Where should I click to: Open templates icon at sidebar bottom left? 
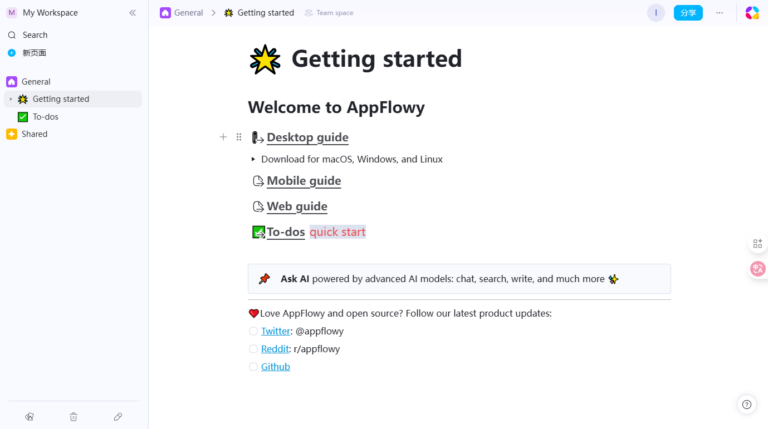point(29,417)
